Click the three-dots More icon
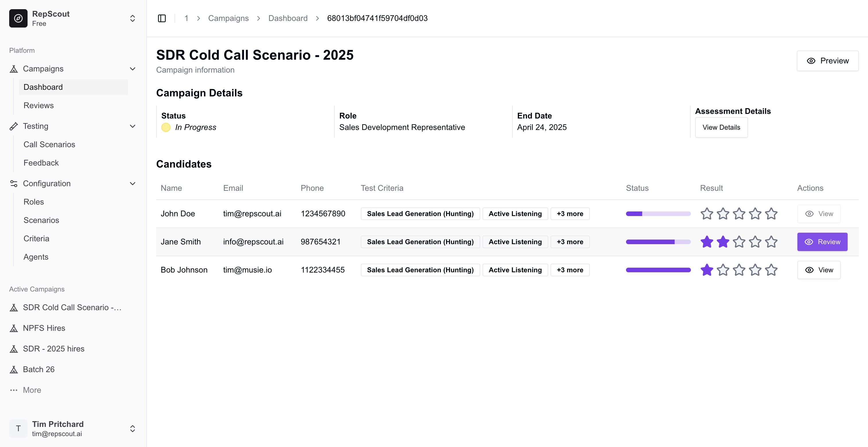 [x=14, y=390]
